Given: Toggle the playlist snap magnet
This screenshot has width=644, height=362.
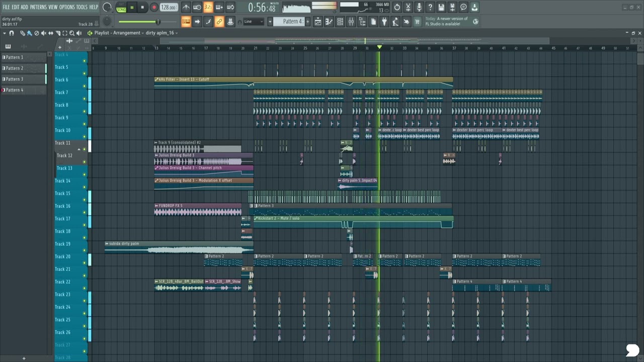Looking at the screenshot, I should click(11, 33).
